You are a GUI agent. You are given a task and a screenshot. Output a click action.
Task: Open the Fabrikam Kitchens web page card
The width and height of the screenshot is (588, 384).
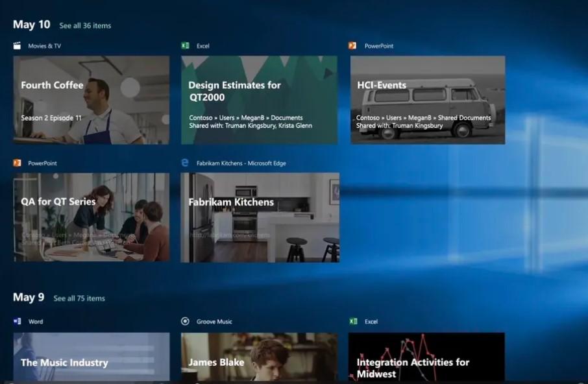tap(260, 217)
